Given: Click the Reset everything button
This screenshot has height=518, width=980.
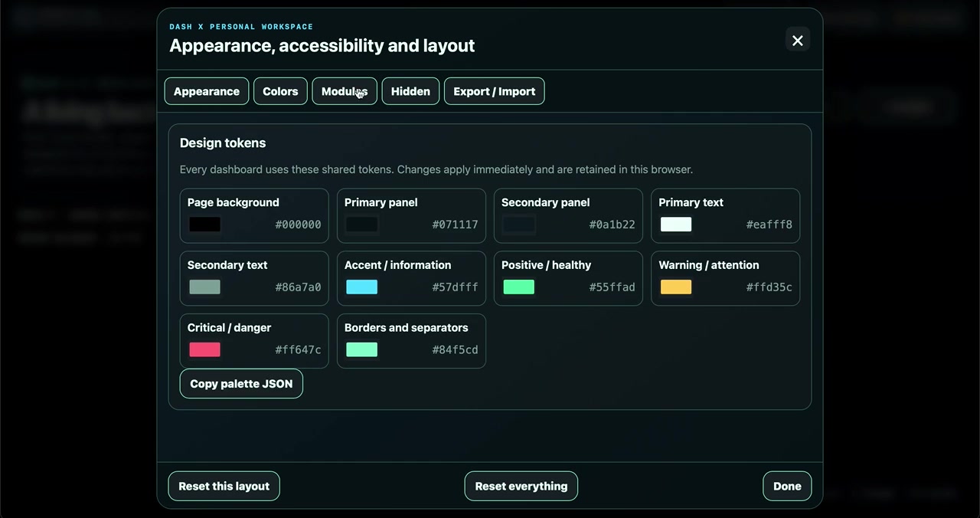Looking at the screenshot, I should (x=521, y=486).
